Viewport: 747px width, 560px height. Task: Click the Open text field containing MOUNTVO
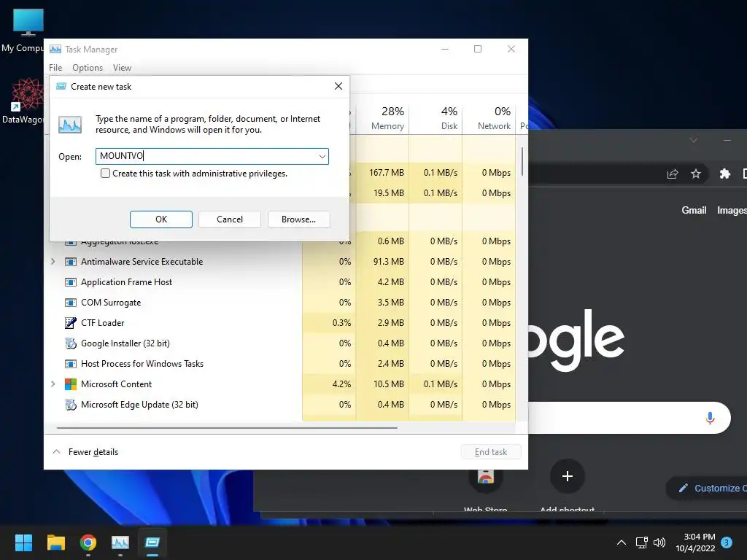pyautogui.click(x=212, y=156)
